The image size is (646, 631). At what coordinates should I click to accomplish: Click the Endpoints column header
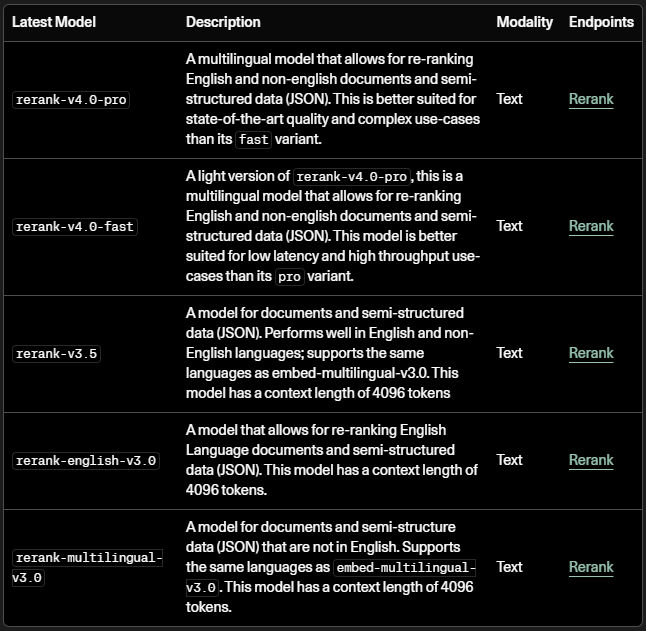pyautogui.click(x=601, y=22)
